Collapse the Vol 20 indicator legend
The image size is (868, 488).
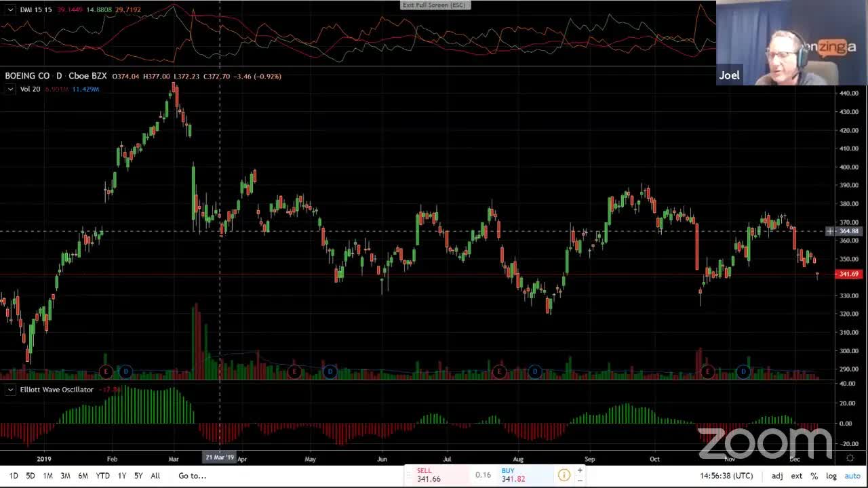[x=10, y=89]
